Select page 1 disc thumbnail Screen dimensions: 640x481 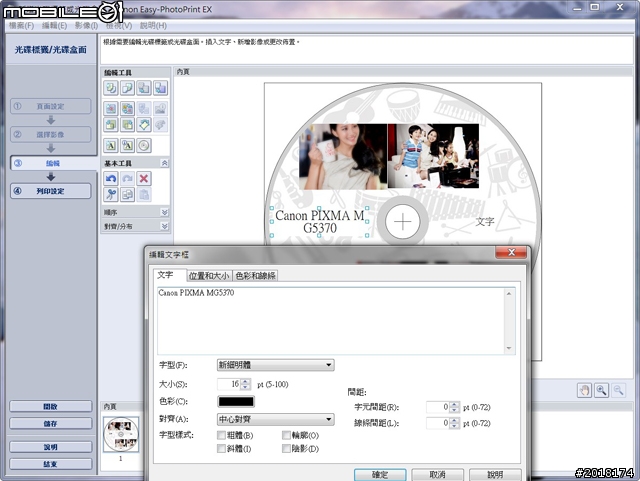121,434
